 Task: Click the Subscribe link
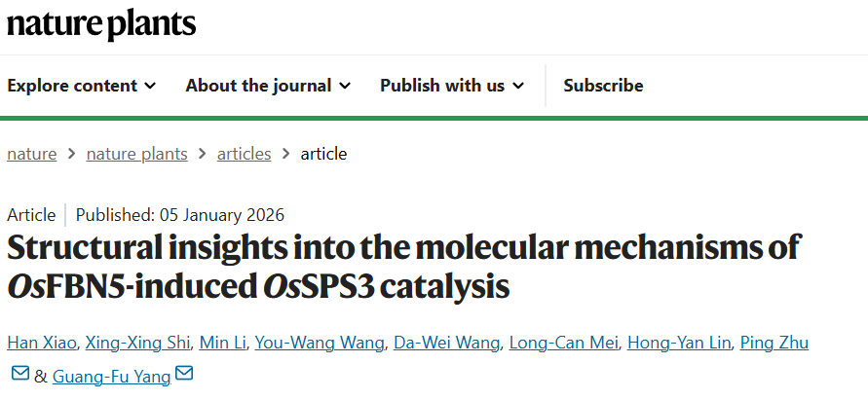(603, 86)
